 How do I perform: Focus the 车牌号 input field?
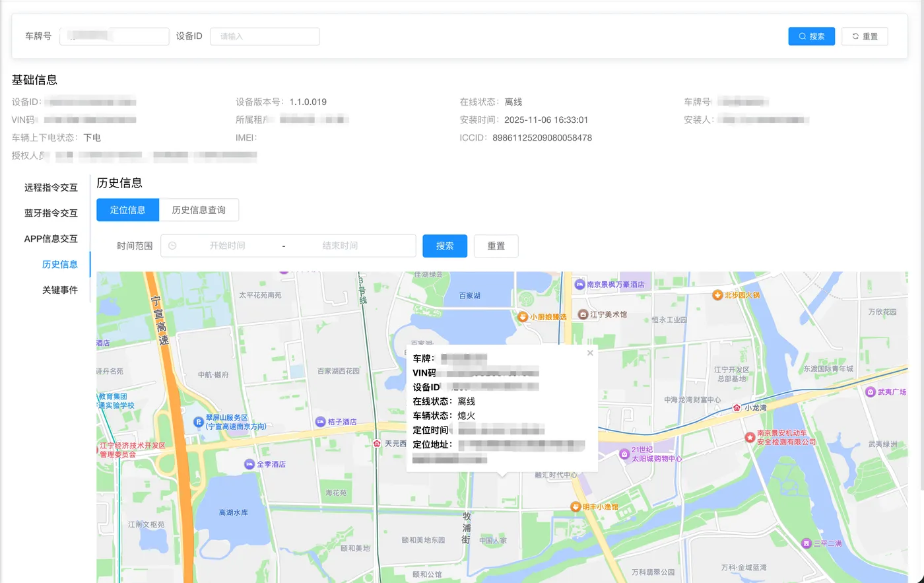114,36
